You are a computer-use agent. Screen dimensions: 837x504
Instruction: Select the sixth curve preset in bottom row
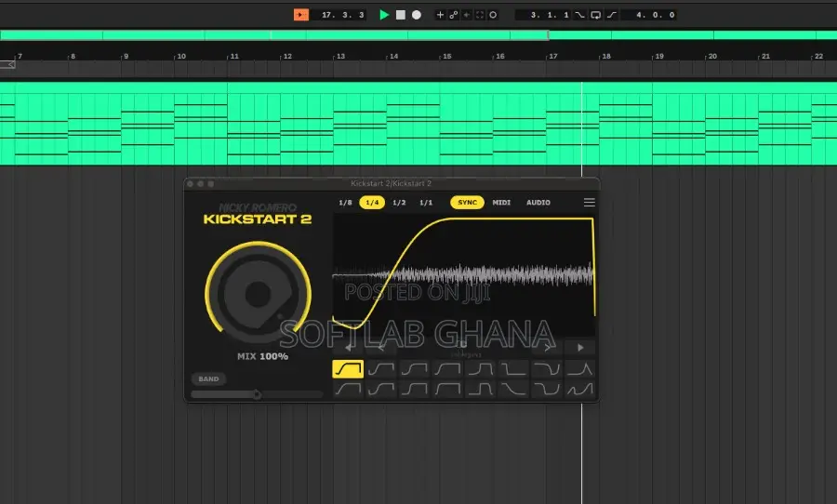point(513,390)
